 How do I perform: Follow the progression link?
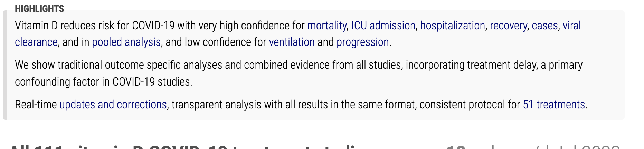pyautogui.click(x=363, y=42)
